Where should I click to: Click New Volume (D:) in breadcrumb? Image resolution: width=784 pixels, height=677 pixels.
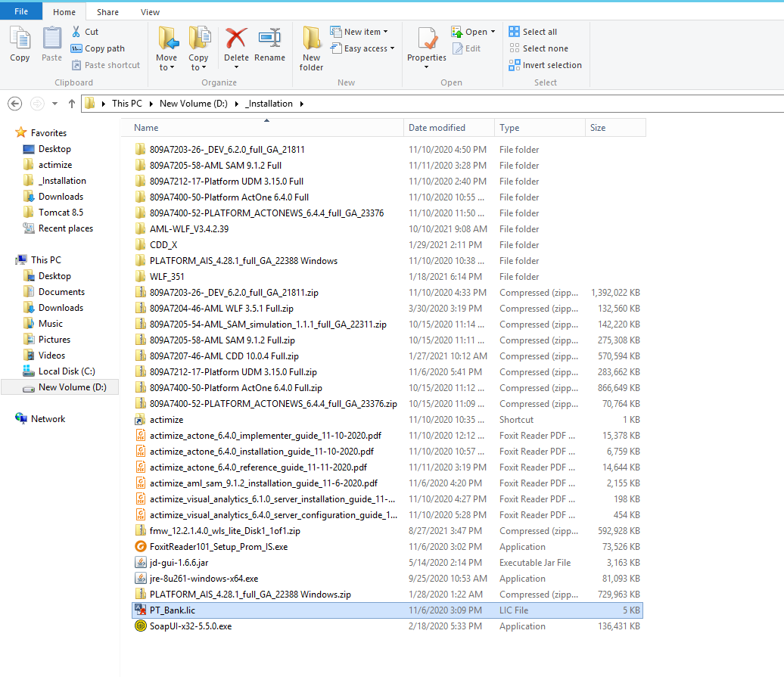tap(194, 104)
